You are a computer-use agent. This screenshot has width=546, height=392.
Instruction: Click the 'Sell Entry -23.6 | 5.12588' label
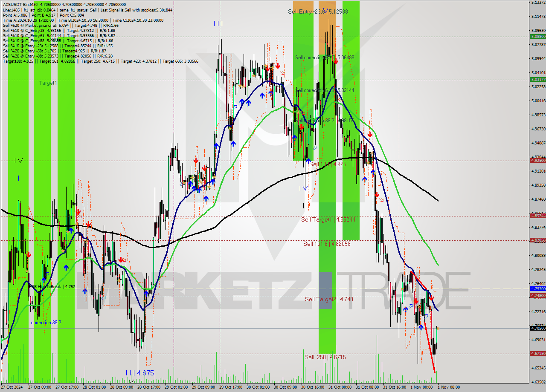tap(318, 12)
